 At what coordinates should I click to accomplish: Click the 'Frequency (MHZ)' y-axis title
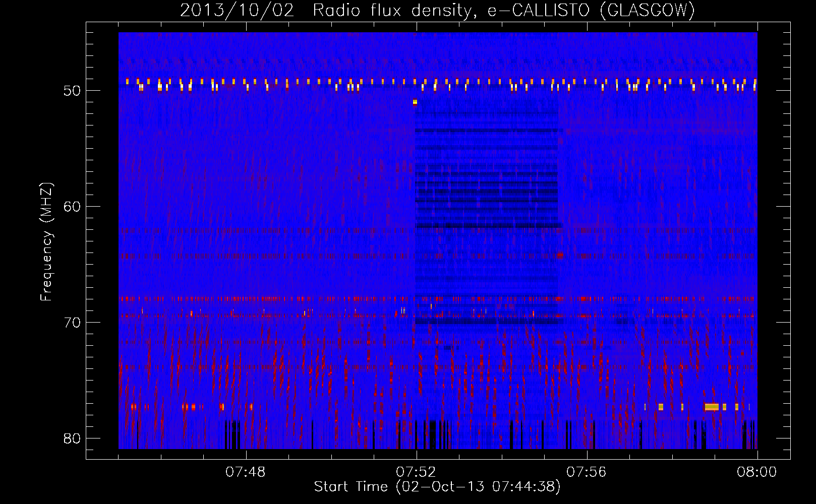point(46,242)
